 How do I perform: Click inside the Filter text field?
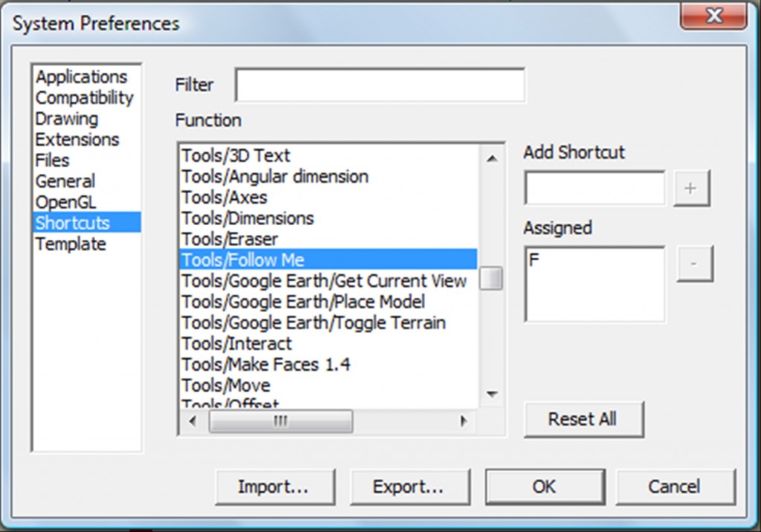[x=380, y=85]
